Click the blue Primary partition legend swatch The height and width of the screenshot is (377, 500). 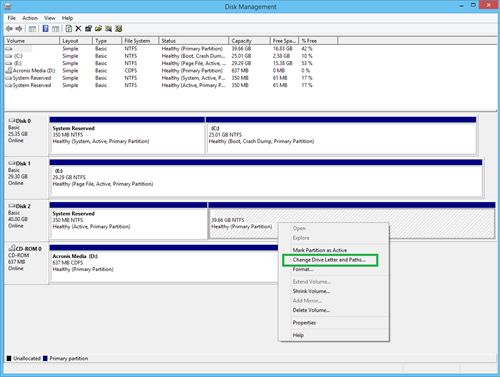click(x=45, y=358)
